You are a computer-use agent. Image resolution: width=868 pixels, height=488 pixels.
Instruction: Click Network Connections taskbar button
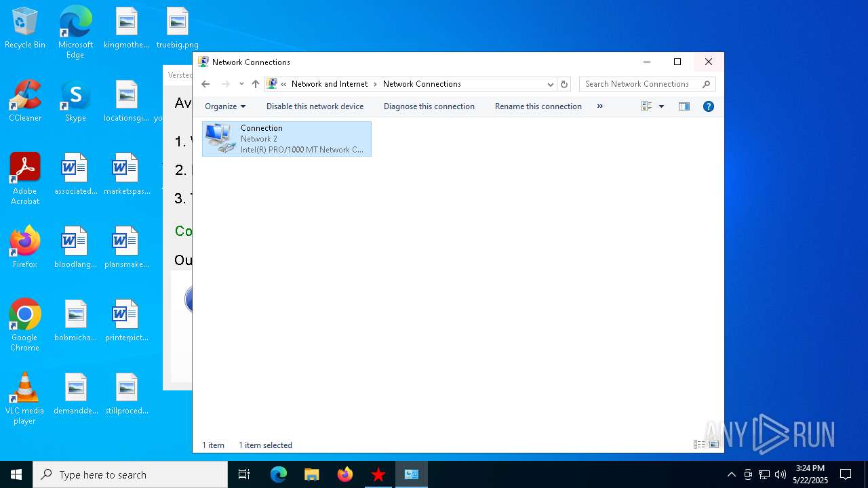point(412,474)
